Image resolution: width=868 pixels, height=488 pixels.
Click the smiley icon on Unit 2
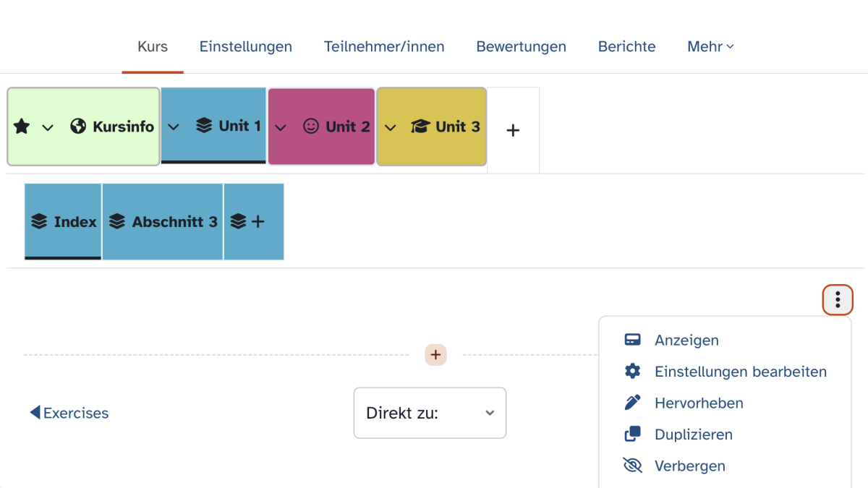tap(311, 127)
